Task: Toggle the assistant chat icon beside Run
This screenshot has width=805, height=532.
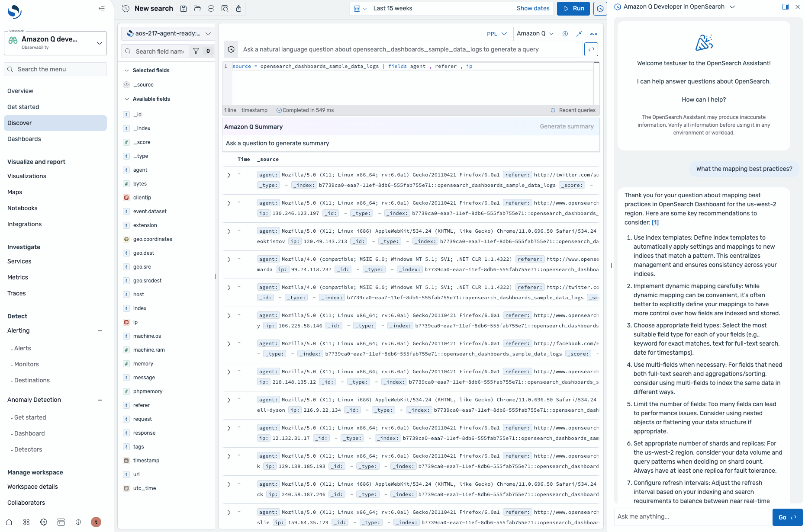Action: point(600,8)
